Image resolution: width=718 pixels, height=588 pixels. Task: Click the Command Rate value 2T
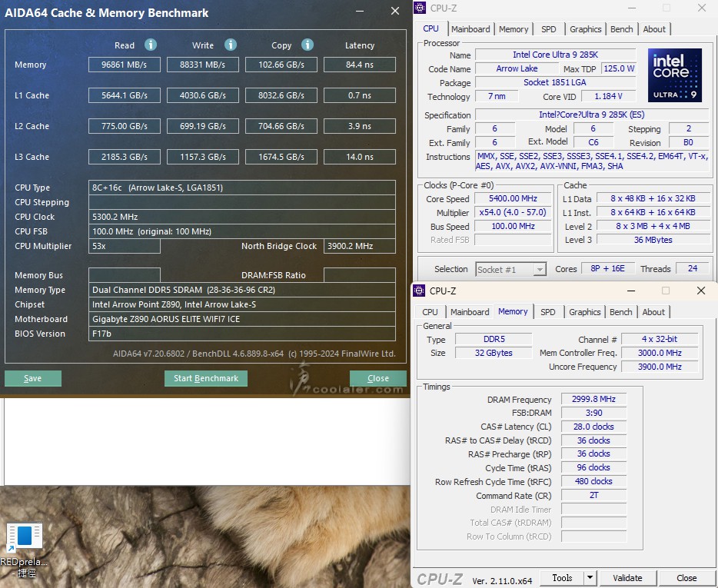(x=593, y=495)
